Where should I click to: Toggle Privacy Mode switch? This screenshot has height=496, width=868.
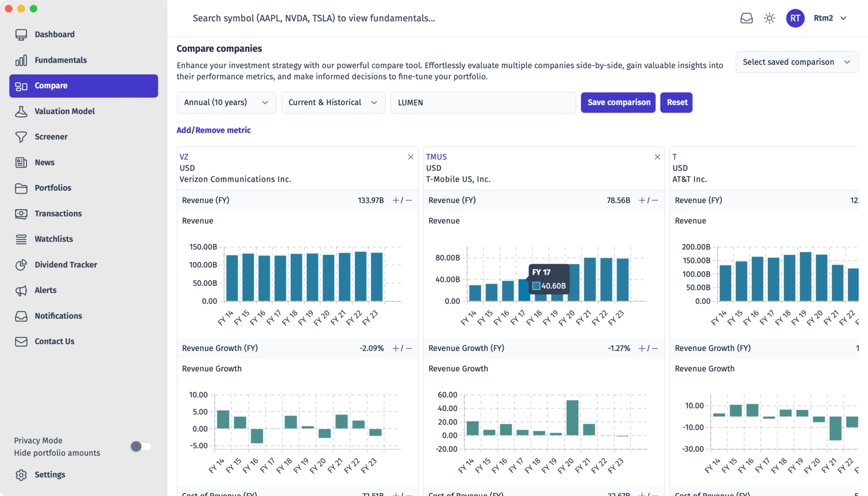tap(141, 446)
